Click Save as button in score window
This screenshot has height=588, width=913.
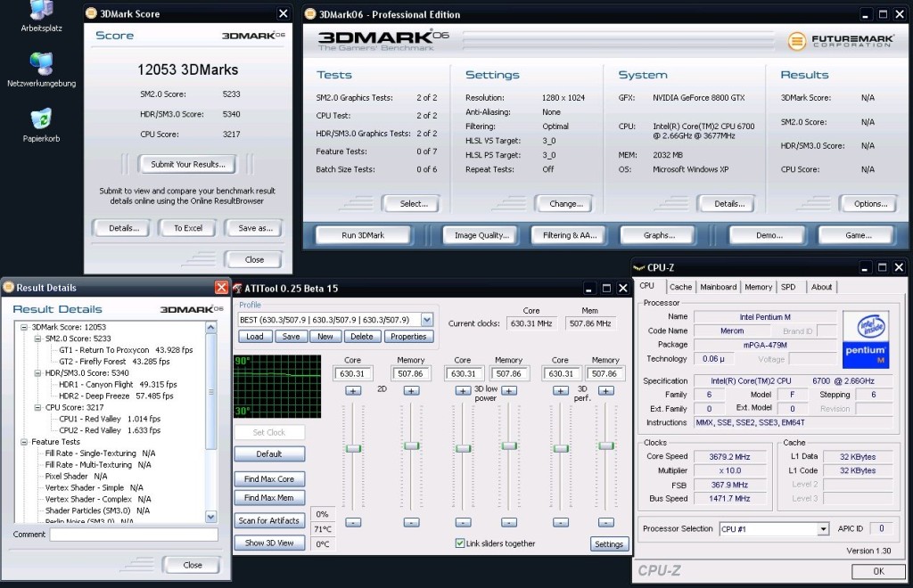click(255, 228)
